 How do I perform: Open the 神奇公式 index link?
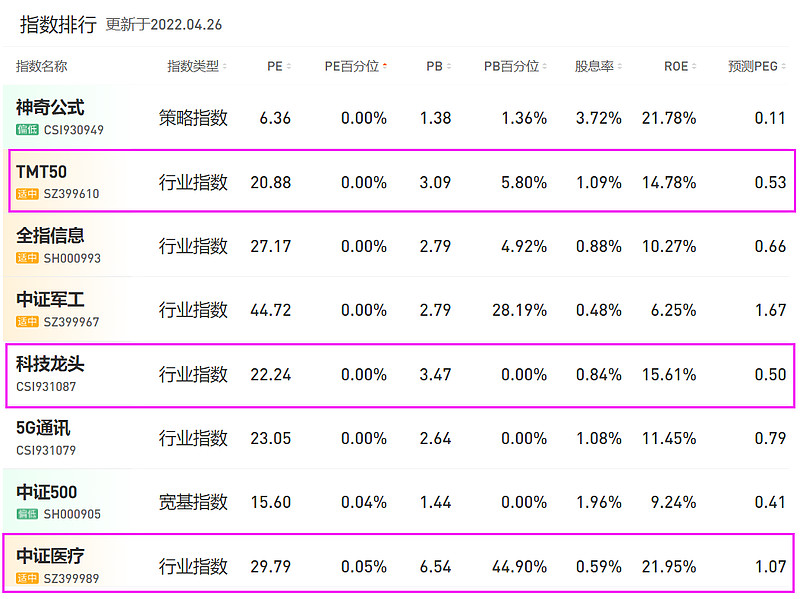point(50,108)
